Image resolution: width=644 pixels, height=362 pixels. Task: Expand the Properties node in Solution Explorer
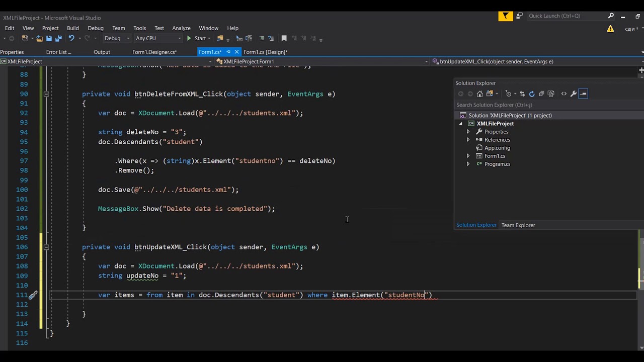pyautogui.click(x=468, y=132)
